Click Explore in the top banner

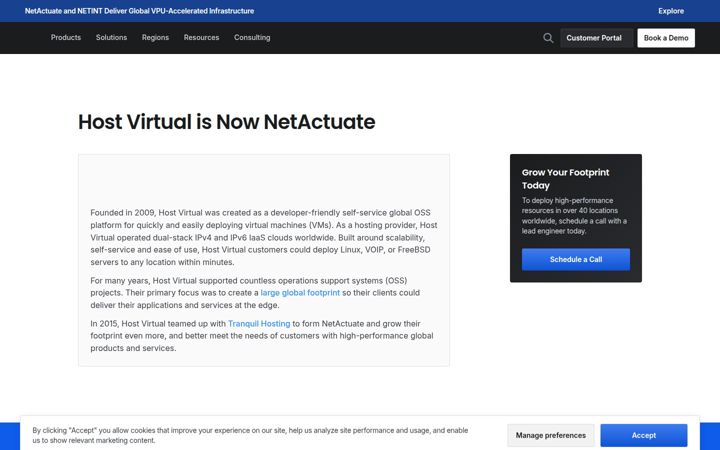tap(671, 11)
